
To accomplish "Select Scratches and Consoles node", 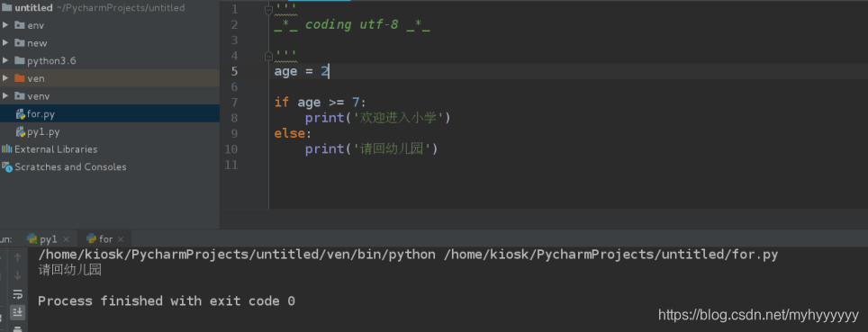I will point(70,167).
